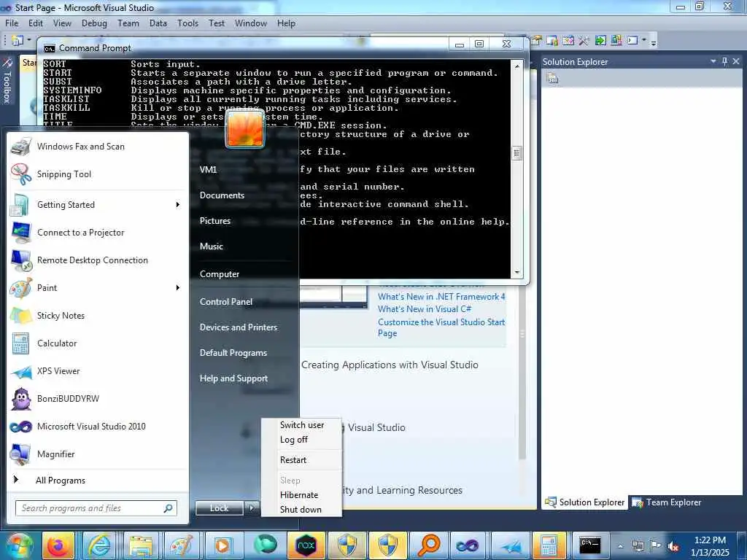Click the New Project icon on the toolbar
Image resolution: width=747 pixels, height=560 pixels.
(x=18, y=41)
